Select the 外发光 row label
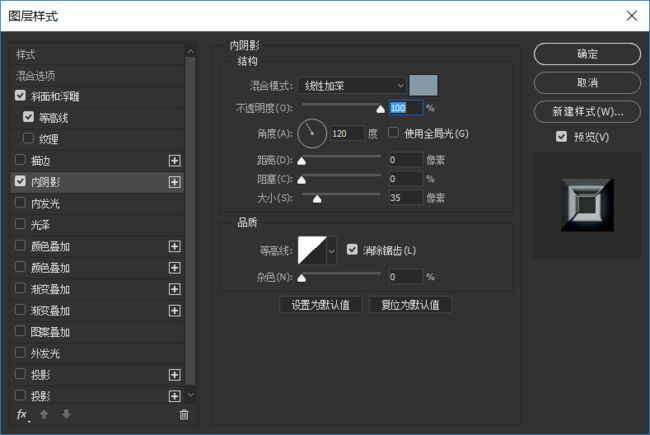Screen dimensions: 650x435 click(x=45, y=354)
